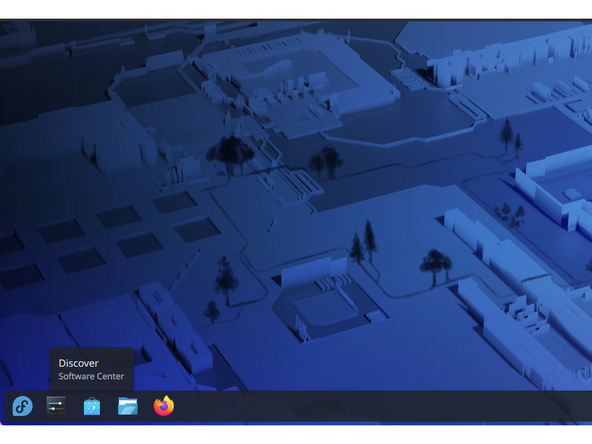The width and height of the screenshot is (592, 444).
Task: Launch Discover software center icon
Action: [x=92, y=406]
